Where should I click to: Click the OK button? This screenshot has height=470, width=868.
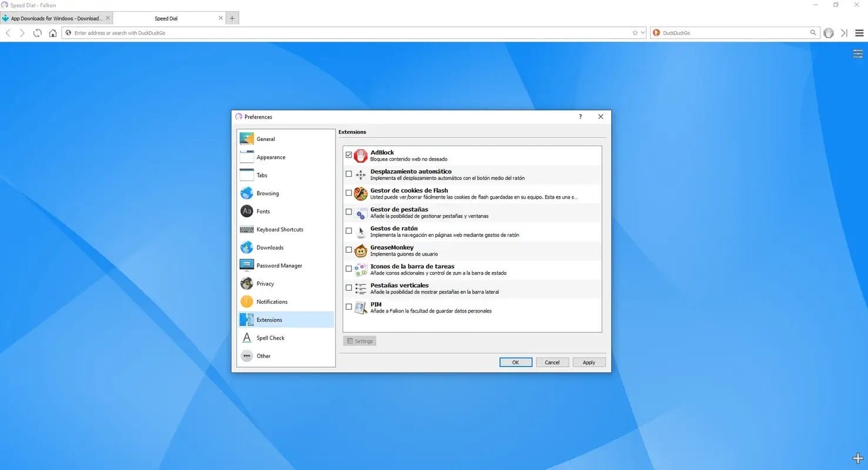point(515,362)
